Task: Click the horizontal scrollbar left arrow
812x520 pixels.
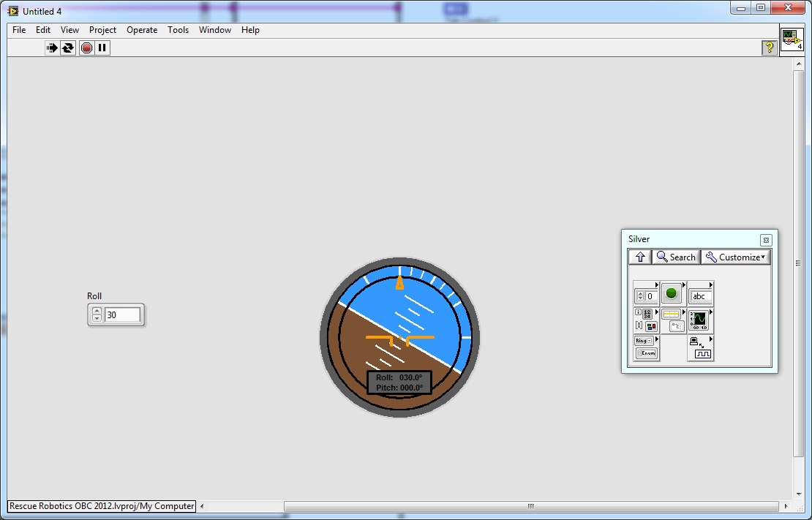Action: (x=202, y=506)
